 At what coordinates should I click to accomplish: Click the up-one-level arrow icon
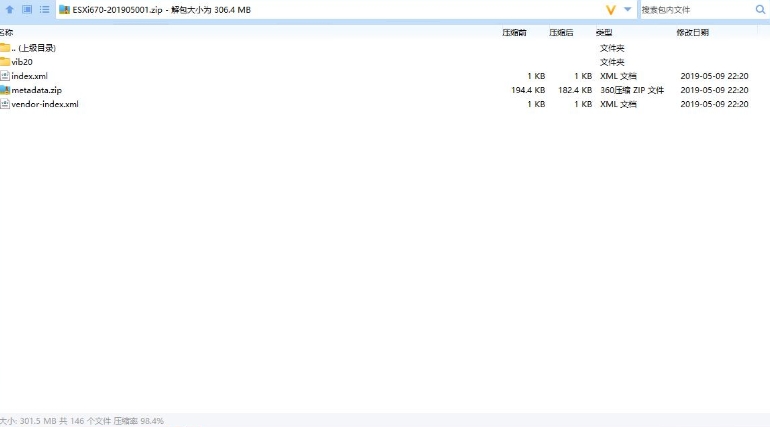click(x=9, y=9)
